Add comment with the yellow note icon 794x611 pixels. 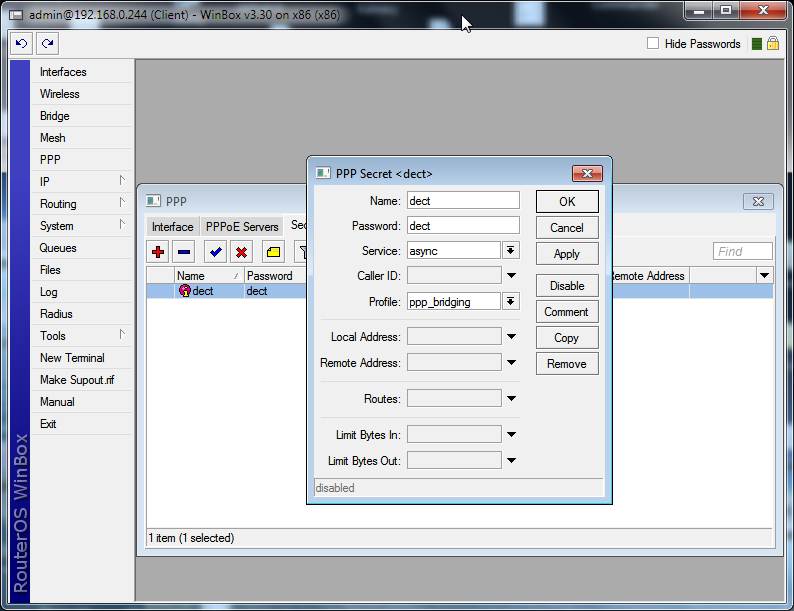pos(273,252)
